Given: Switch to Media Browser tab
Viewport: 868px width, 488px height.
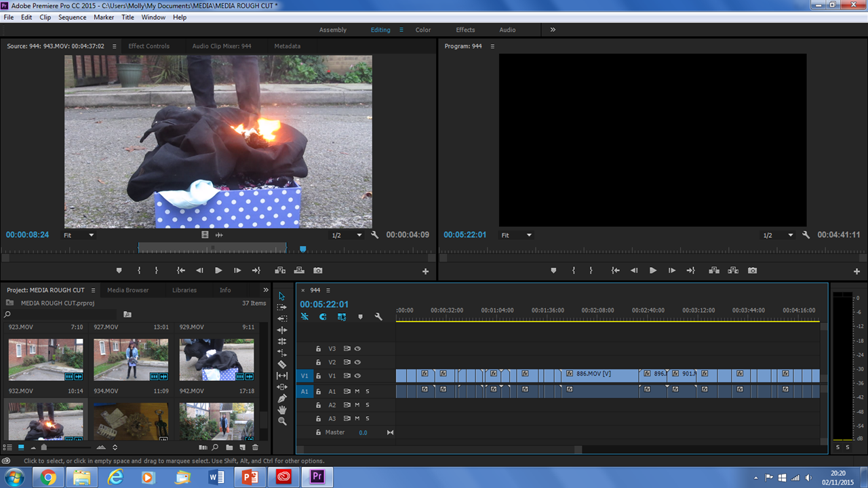Looking at the screenshot, I should pos(127,290).
